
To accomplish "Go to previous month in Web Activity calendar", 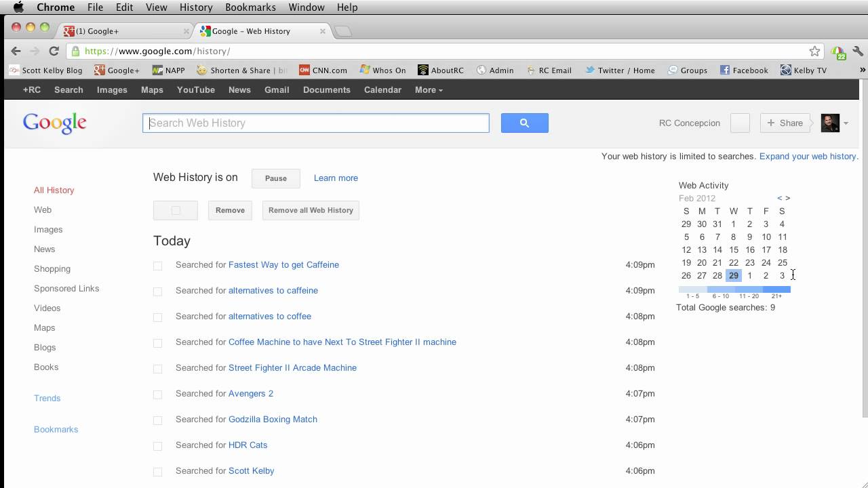I will tap(780, 198).
